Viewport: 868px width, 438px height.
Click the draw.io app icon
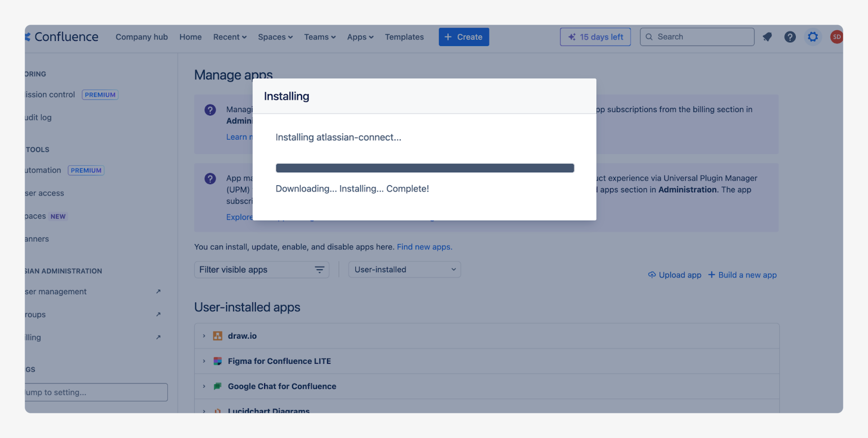[x=217, y=336]
